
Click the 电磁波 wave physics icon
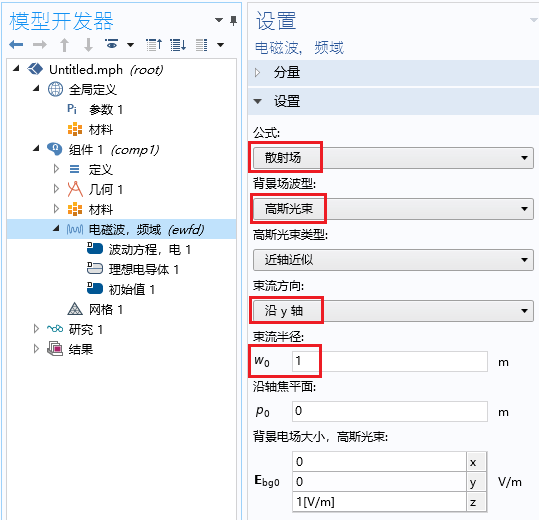pos(75,229)
